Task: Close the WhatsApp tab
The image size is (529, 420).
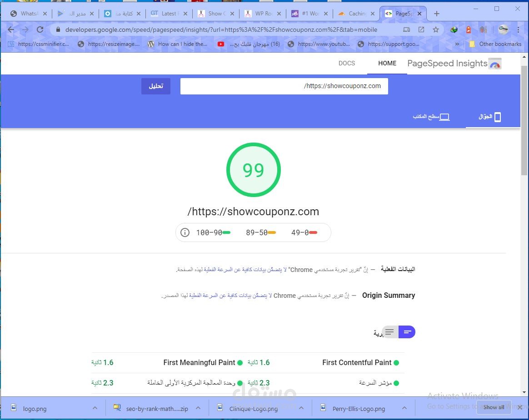Action: click(45, 14)
